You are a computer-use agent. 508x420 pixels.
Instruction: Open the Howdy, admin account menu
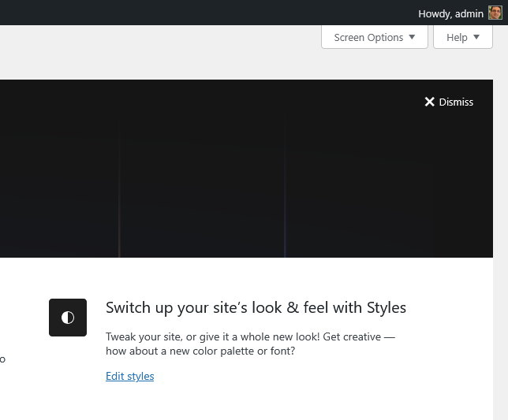pyautogui.click(x=460, y=13)
